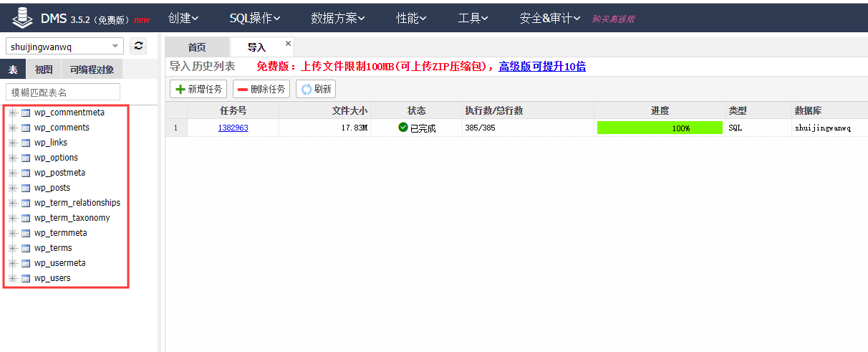This screenshot has width=868, height=352.
Task: Expand the wp_posts table node
Action: point(13,188)
